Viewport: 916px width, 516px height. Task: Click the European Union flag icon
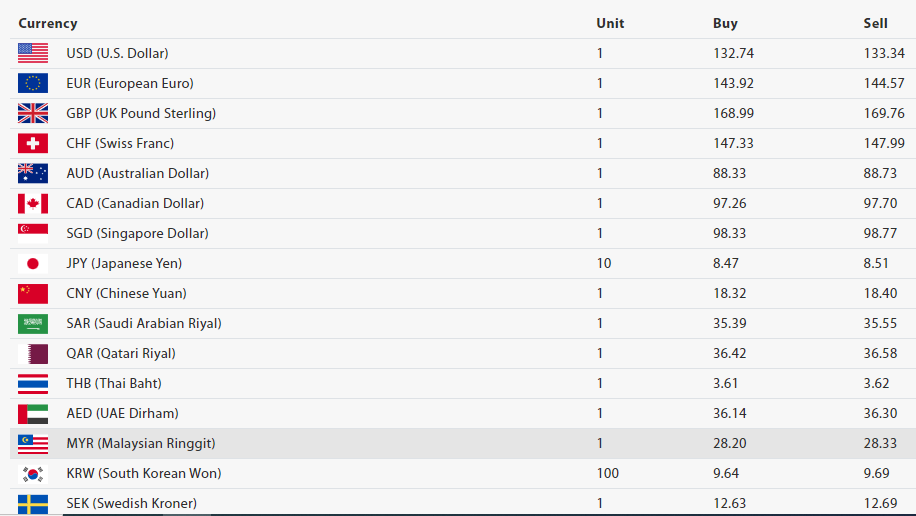(x=32, y=83)
